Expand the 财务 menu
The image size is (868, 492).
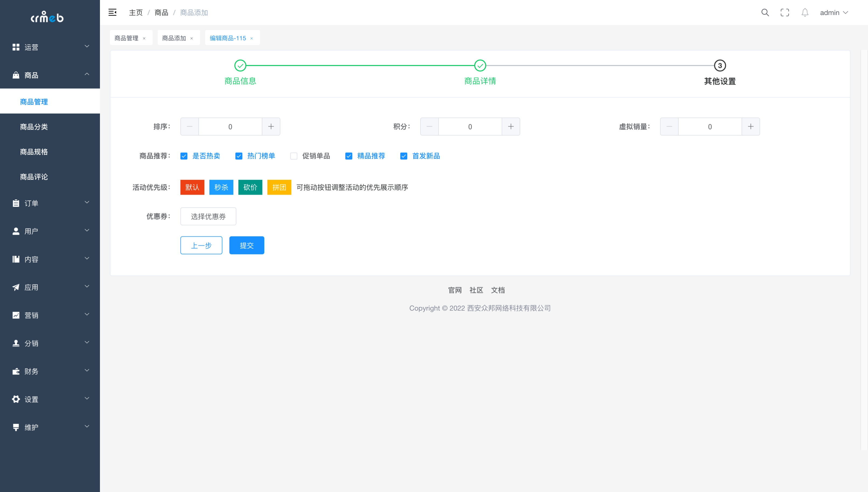click(87, 370)
